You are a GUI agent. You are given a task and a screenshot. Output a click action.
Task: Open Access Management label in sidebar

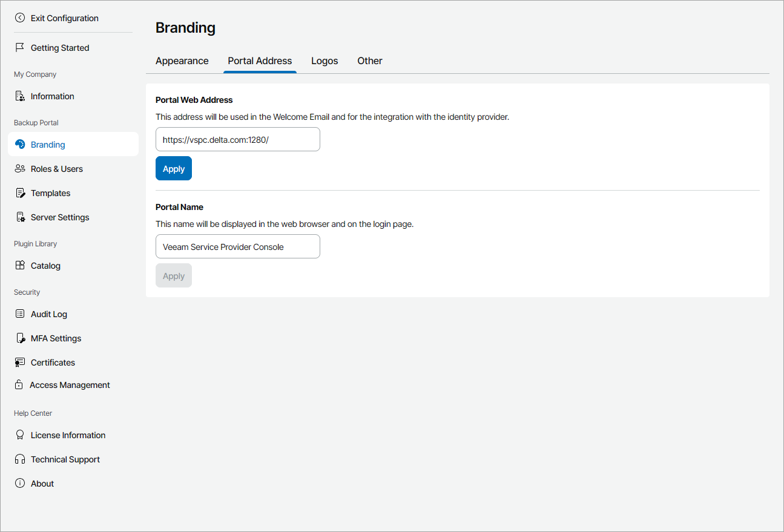click(x=70, y=385)
